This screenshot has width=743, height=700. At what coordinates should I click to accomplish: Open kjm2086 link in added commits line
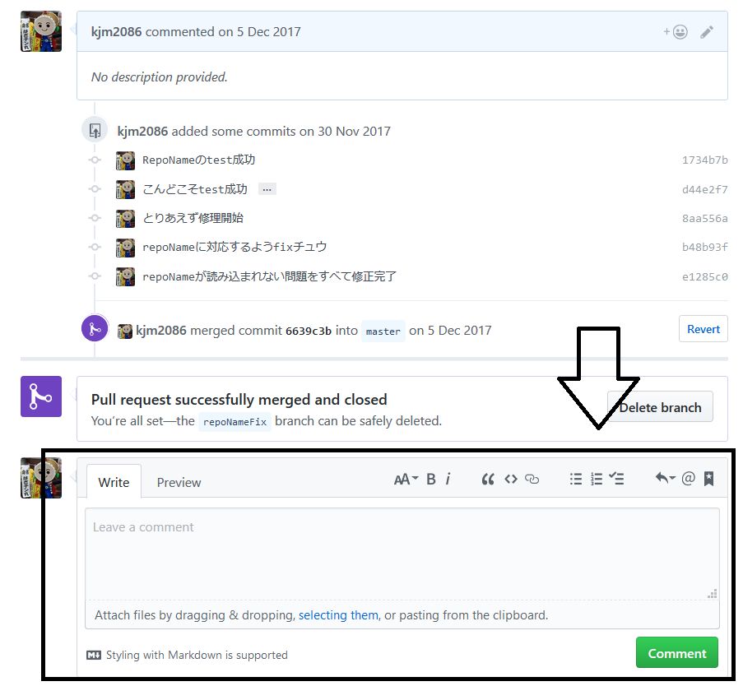142,131
